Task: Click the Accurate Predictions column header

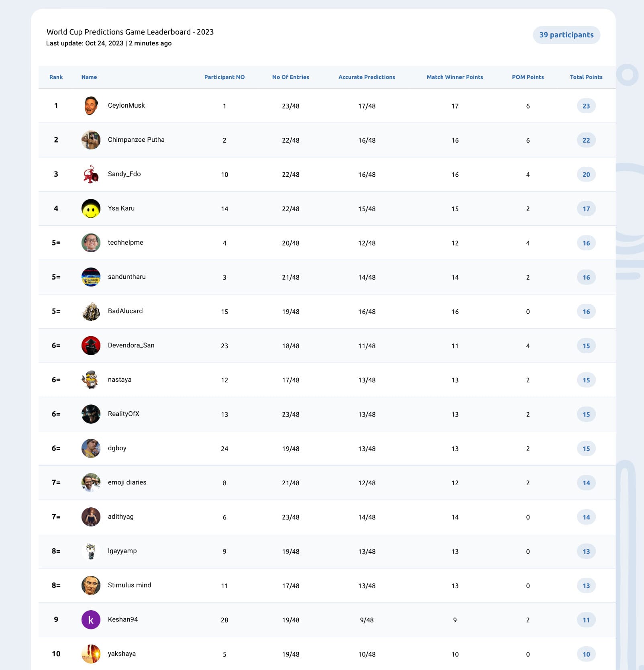Action: [367, 77]
